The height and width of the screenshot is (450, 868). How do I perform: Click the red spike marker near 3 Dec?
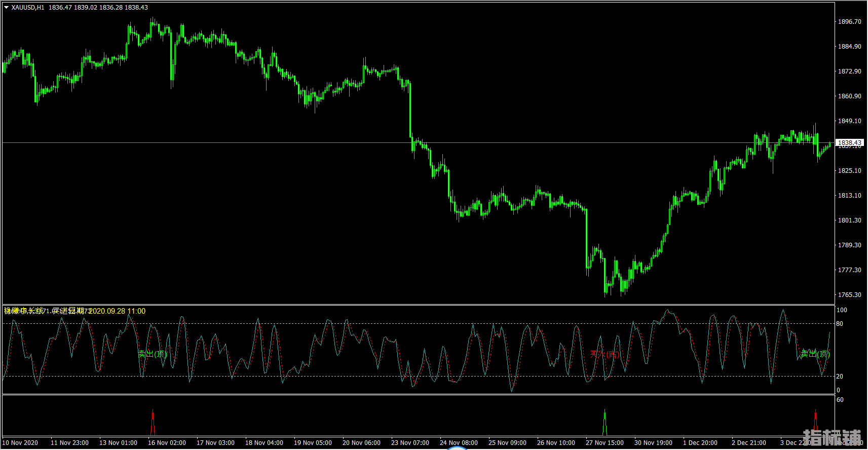pos(815,423)
